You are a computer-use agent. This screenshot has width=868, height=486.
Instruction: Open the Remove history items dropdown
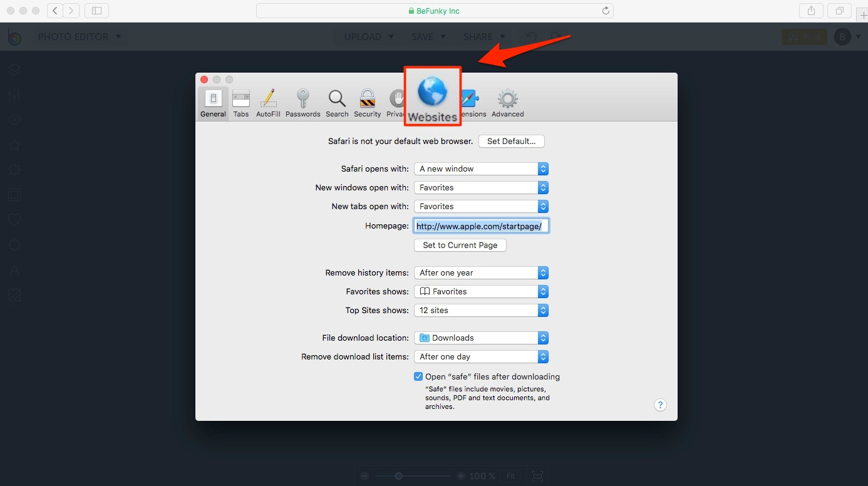click(x=482, y=273)
